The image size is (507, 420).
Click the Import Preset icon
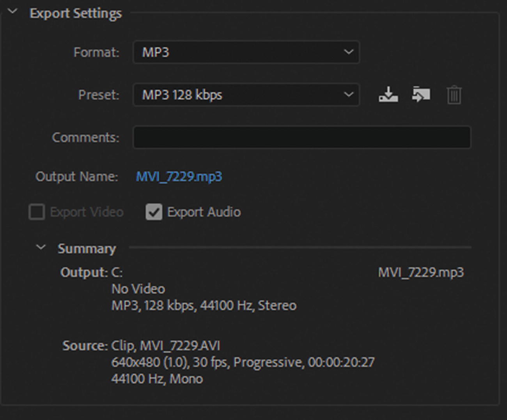coord(421,95)
